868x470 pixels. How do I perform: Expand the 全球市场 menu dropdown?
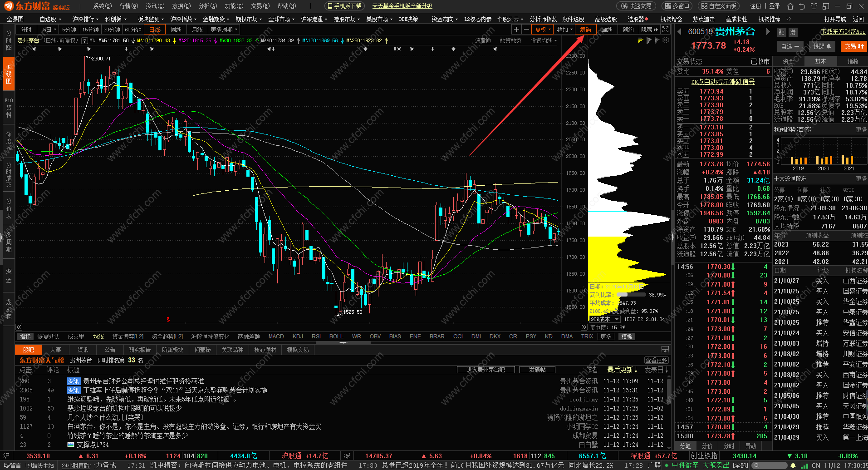click(281, 19)
